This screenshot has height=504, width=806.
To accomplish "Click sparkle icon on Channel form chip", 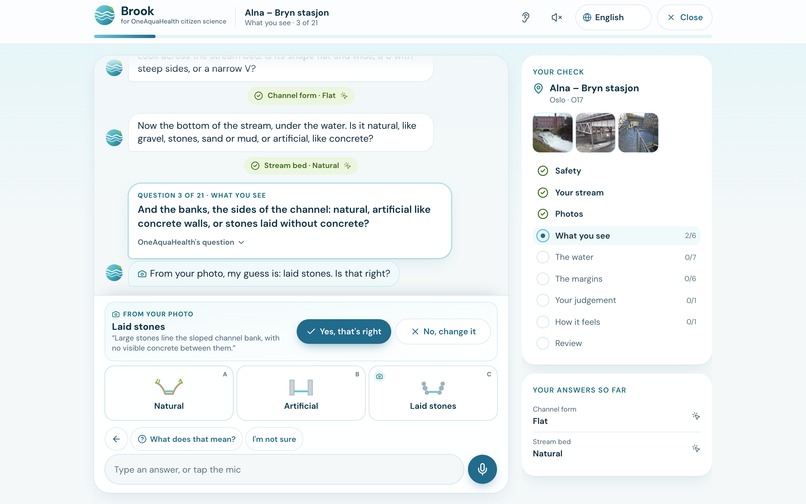I will click(344, 96).
